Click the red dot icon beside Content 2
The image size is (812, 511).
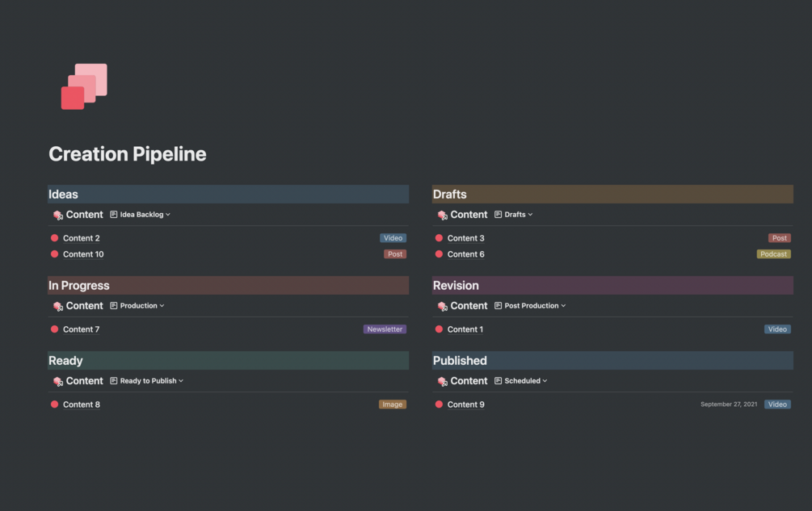coord(54,238)
